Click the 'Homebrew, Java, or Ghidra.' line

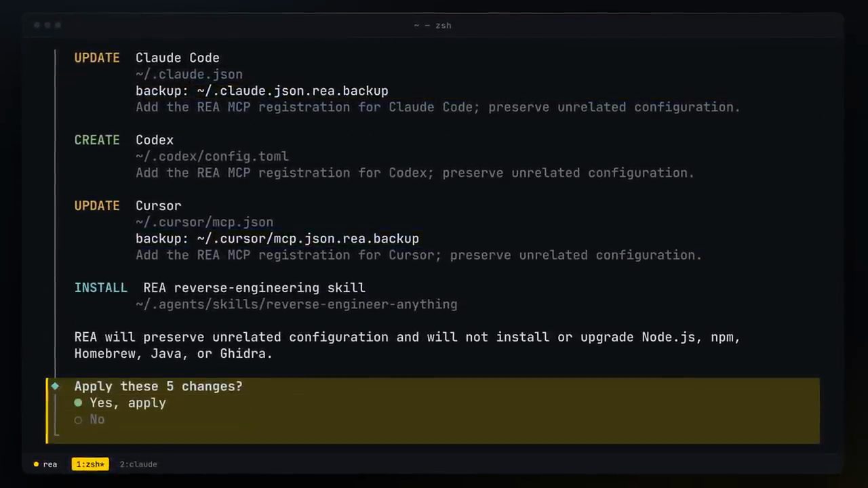pyautogui.click(x=174, y=354)
